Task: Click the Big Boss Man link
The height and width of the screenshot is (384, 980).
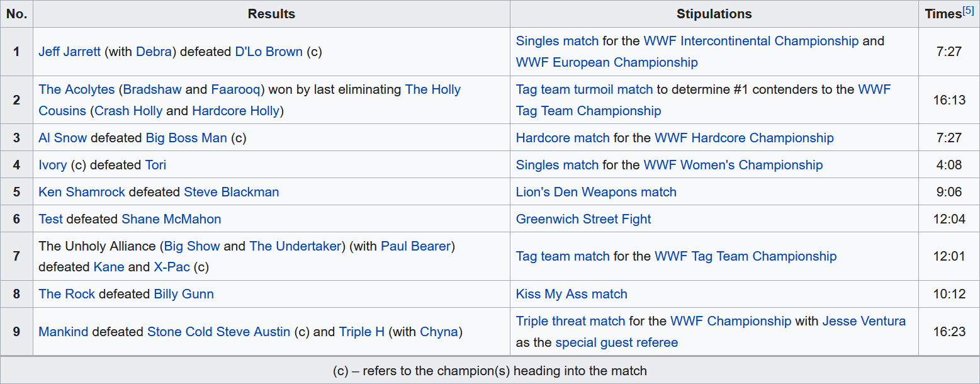Action: click(186, 138)
